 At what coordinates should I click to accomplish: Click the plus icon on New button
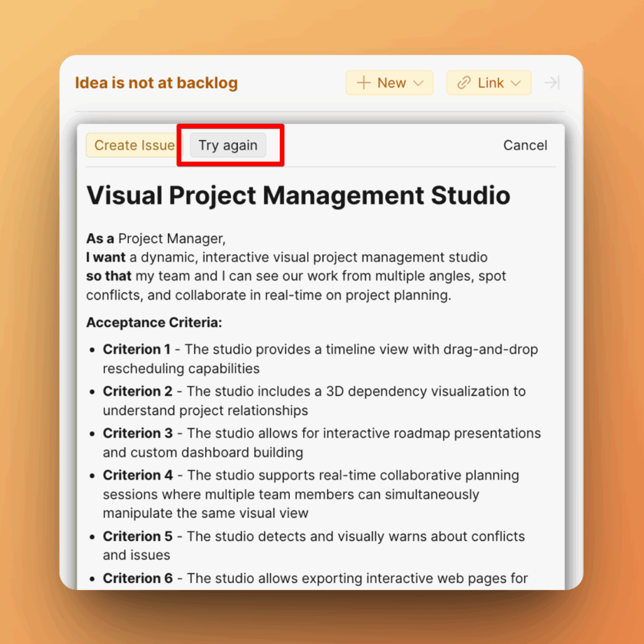[x=364, y=83]
